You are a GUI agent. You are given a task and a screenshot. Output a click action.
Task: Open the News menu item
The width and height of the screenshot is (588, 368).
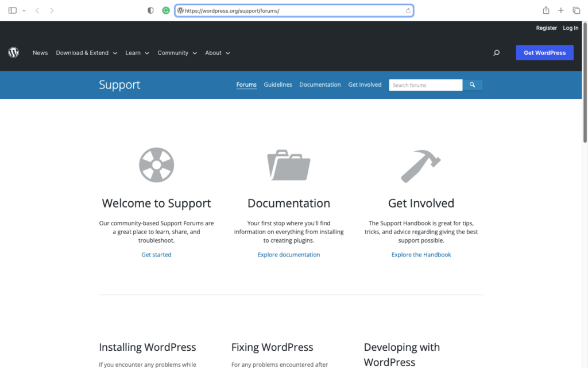(40, 53)
